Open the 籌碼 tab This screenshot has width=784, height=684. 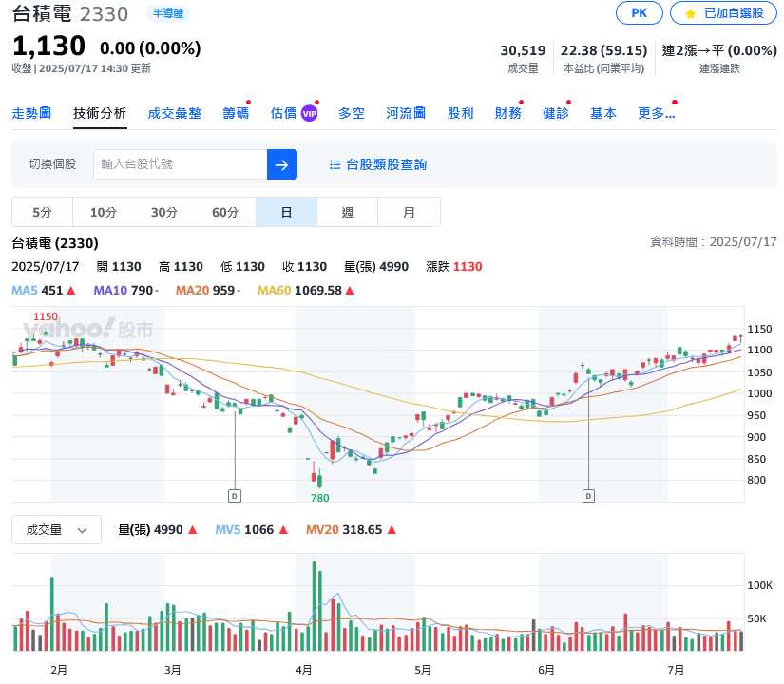point(236,113)
